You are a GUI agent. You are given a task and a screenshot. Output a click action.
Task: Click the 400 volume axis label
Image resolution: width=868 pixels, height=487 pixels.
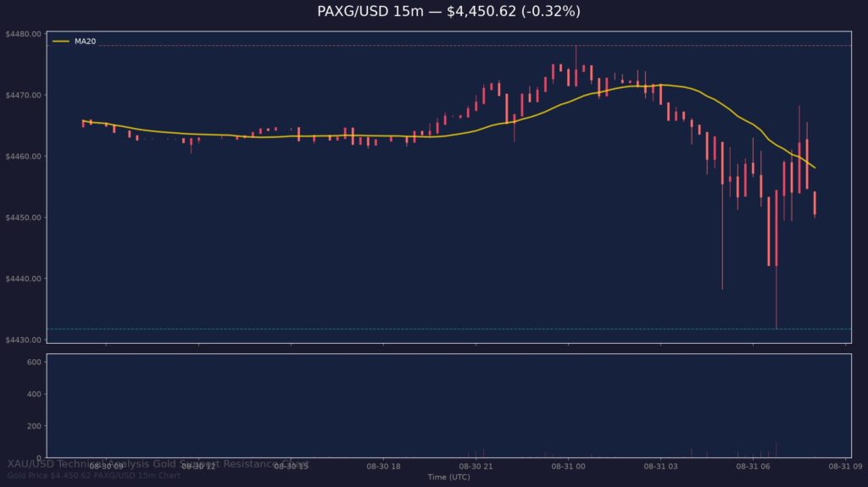[x=34, y=394]
